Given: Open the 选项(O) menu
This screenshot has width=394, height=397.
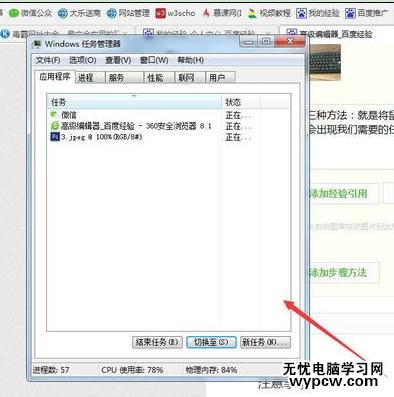Looking at the screenshot, I should click(83, 60).
